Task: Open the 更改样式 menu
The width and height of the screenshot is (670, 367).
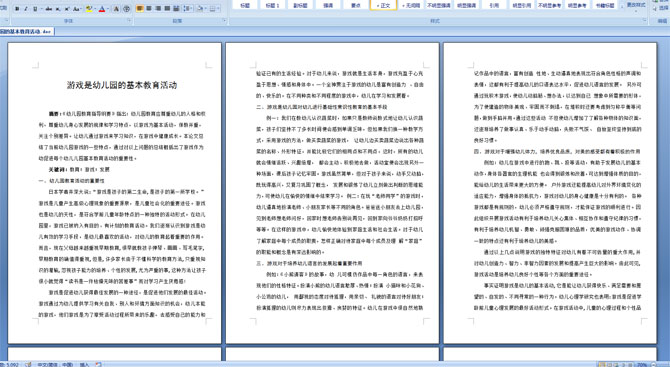Action: (x=635, y=5)
